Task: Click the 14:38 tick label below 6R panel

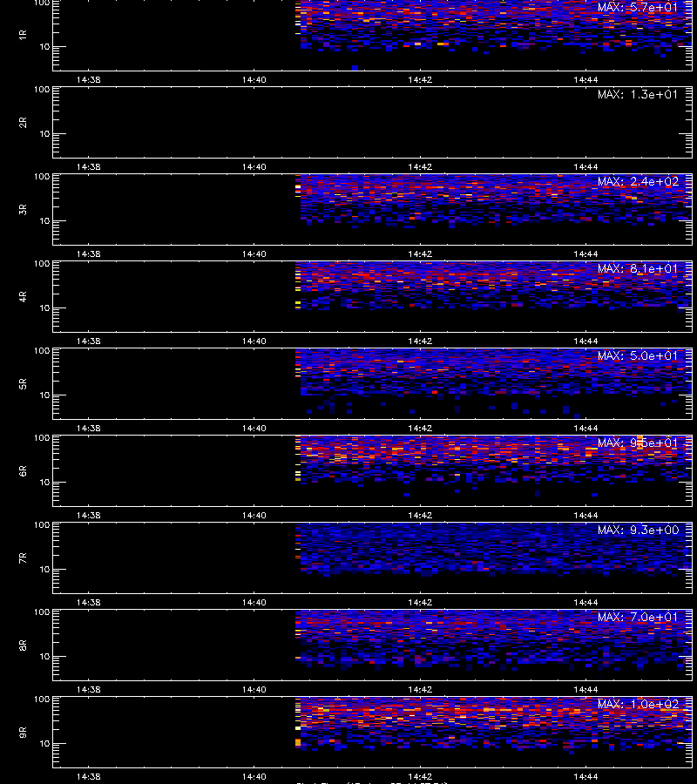Action: point(89,516)
